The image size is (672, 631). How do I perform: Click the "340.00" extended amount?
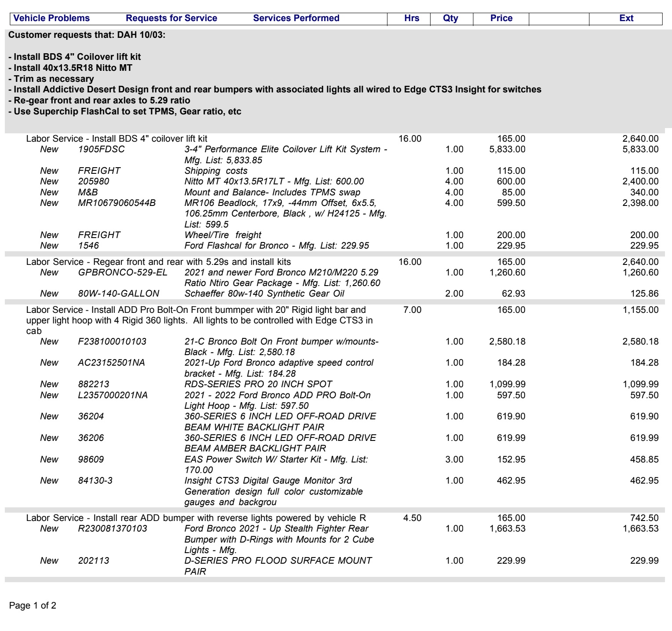644,193
